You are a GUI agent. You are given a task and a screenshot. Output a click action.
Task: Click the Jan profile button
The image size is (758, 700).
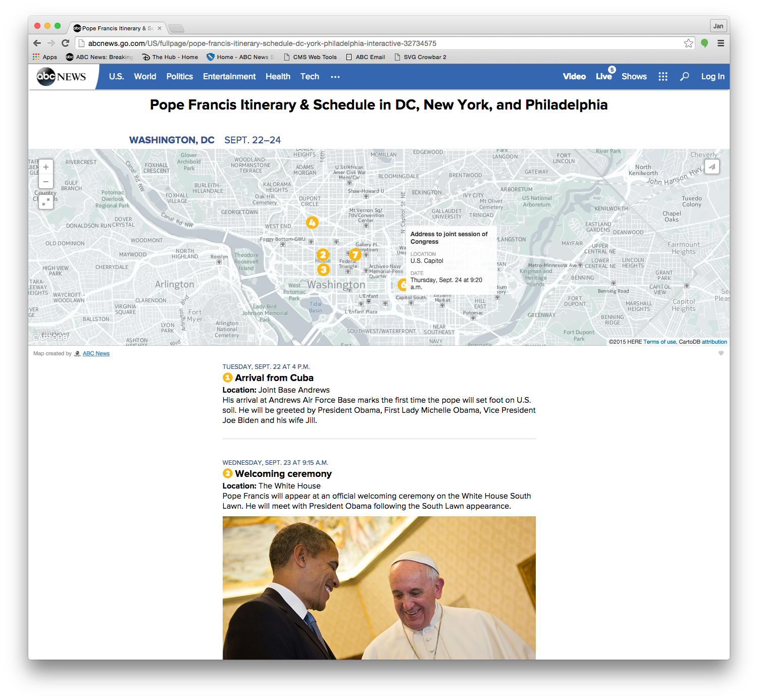(718, 26)
